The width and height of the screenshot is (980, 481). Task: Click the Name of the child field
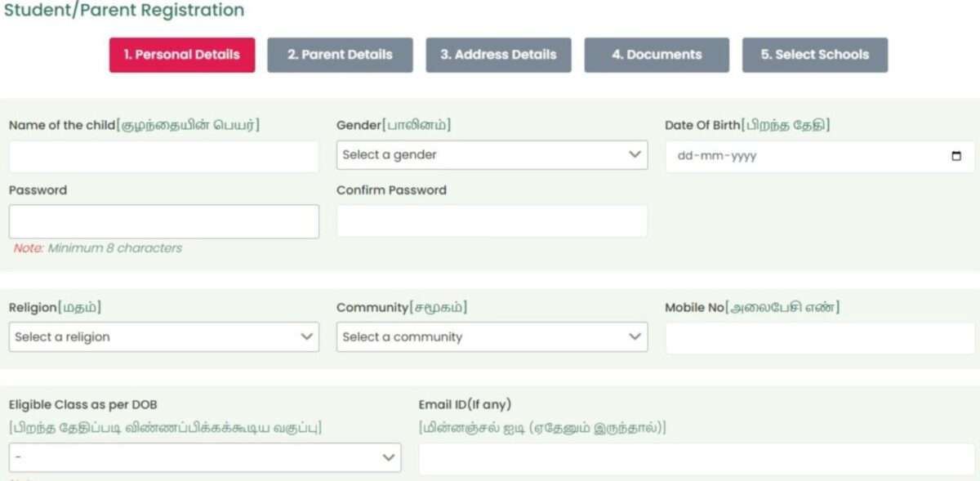pos(163,157)
